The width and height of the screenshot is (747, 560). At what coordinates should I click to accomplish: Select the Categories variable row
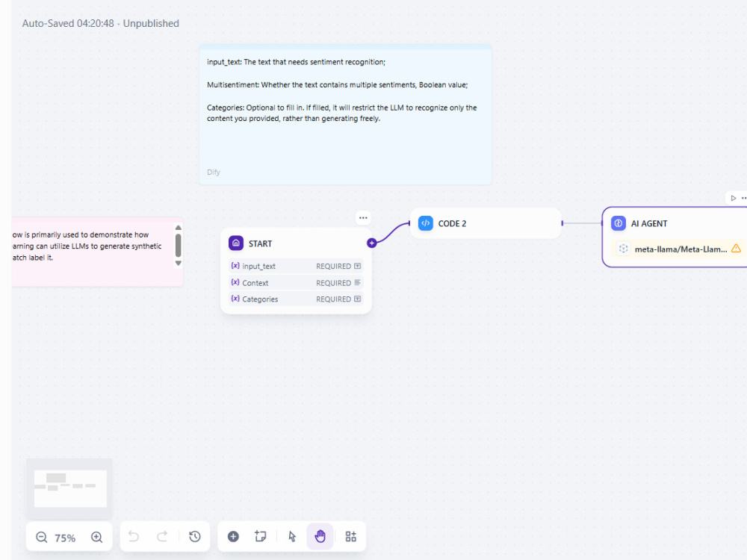pos(296,299)
